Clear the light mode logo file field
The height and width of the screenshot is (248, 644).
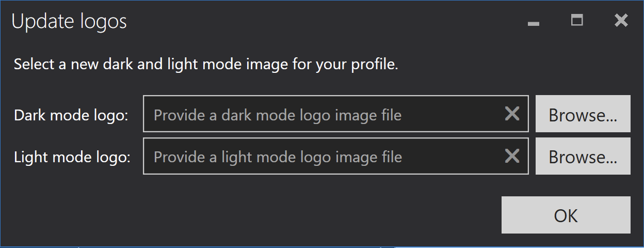(512, 156)
